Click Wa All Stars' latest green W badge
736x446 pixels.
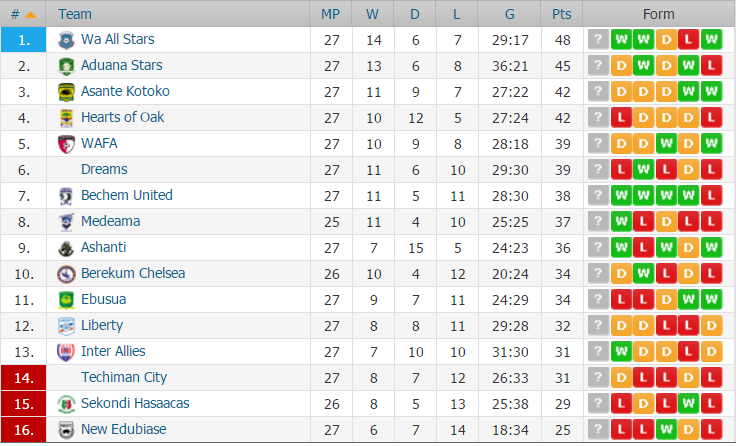point(711,40)
